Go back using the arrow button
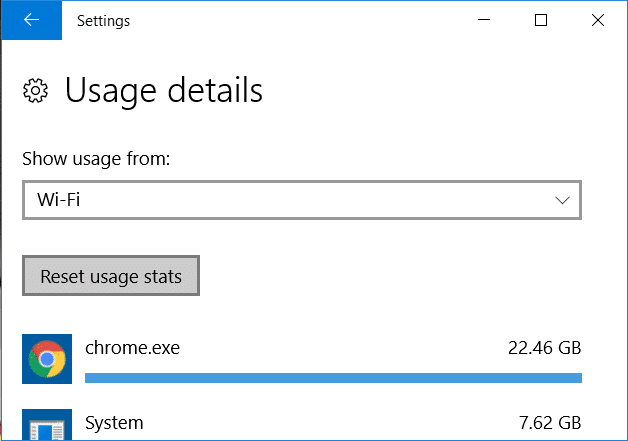The width and height of the screenshot is (628, 441). coord(32,20)
